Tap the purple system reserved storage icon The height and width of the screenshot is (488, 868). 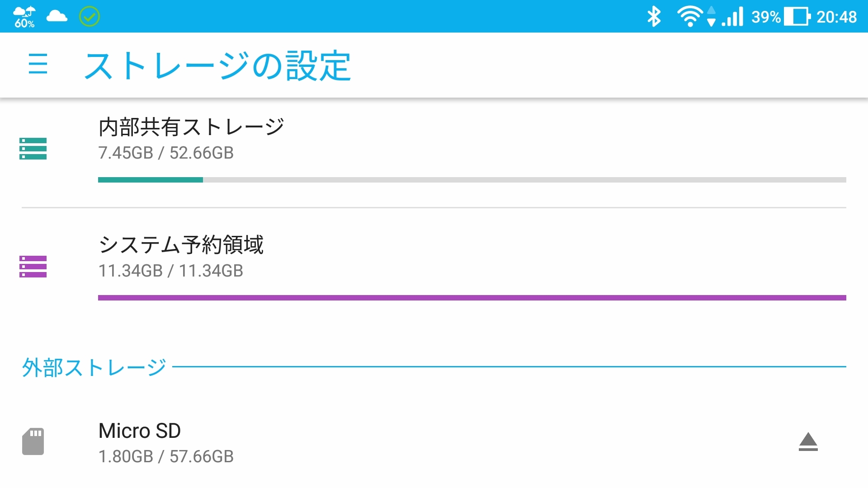[33, 267]
